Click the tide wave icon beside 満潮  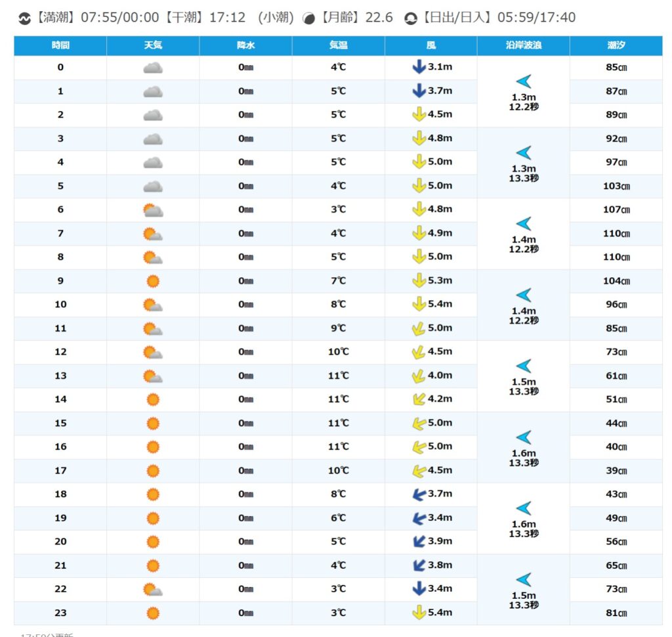[x=25, y=18]
